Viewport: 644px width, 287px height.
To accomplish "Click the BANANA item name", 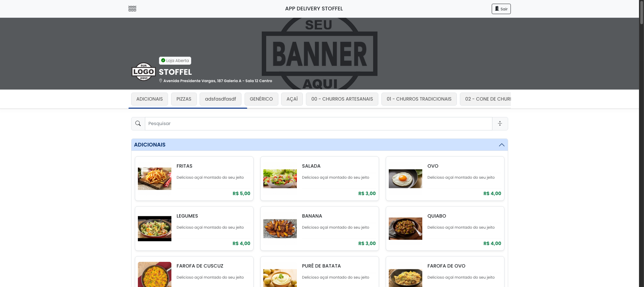I will (x=312, y=216).
